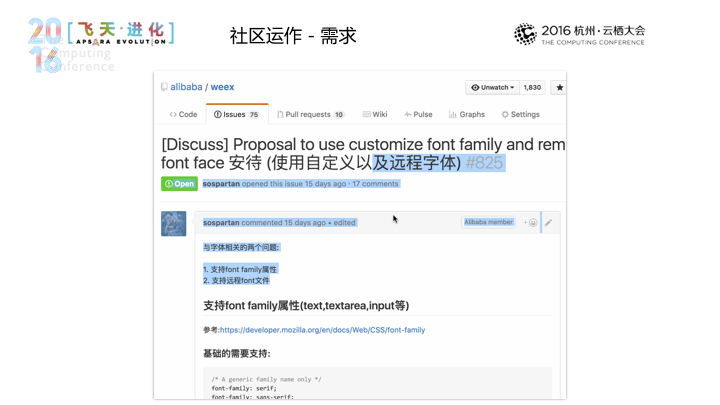Select the Issues tab

(x=236, y=114)
